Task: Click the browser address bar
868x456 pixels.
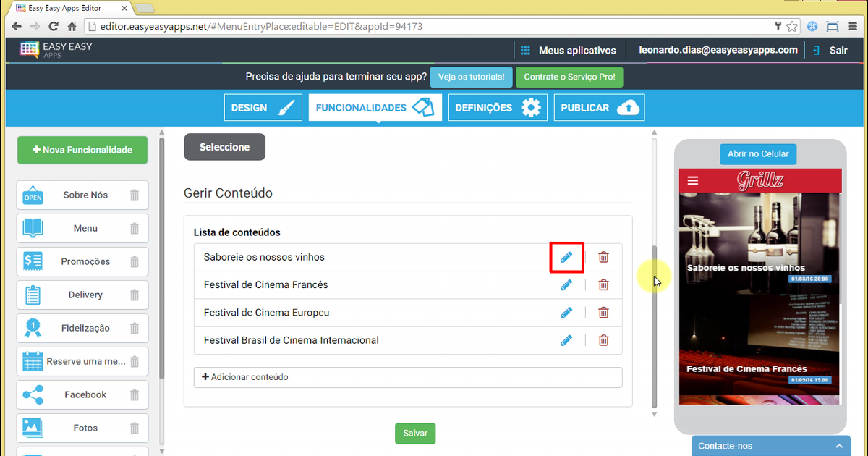Action: 427,27
